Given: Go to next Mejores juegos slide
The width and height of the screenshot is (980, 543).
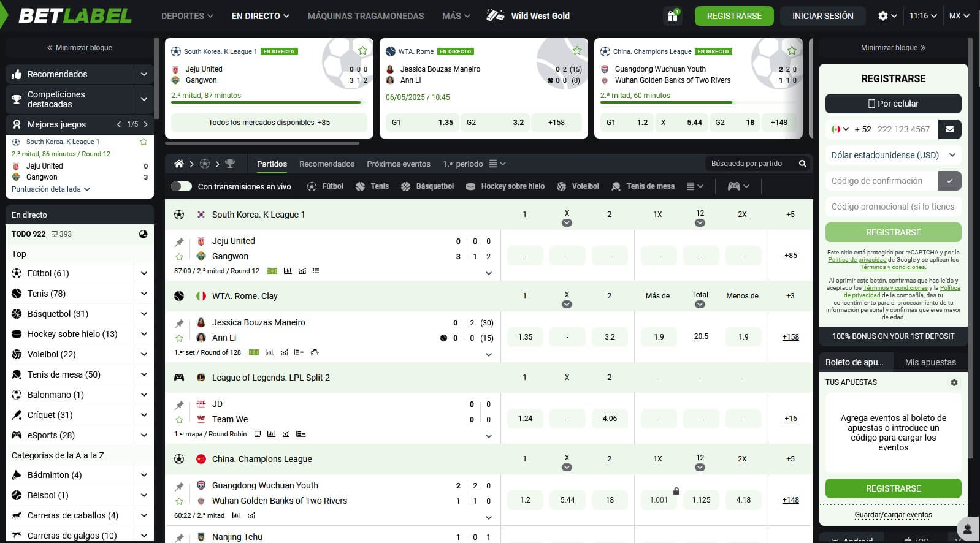Looking at the screenshot, I should pos(145,124).
